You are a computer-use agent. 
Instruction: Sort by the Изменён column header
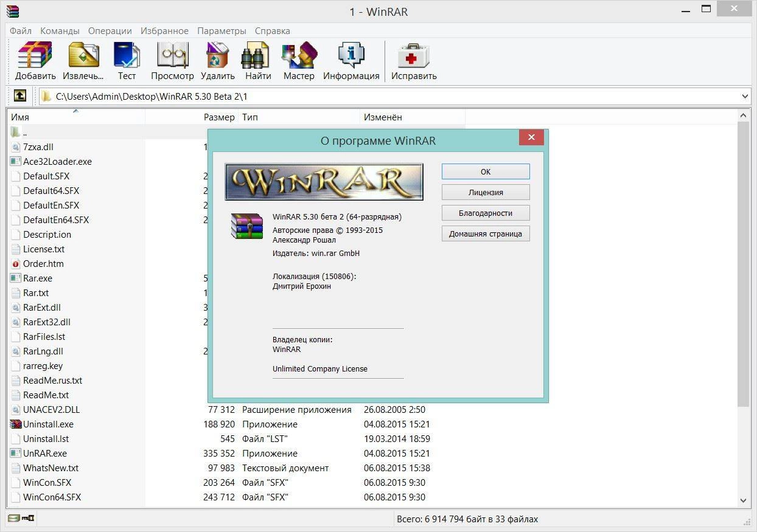(x=413, y=117)
